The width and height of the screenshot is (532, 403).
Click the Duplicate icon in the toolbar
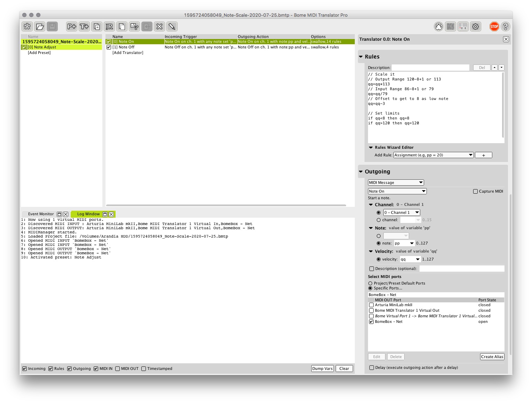pos(97,26)
